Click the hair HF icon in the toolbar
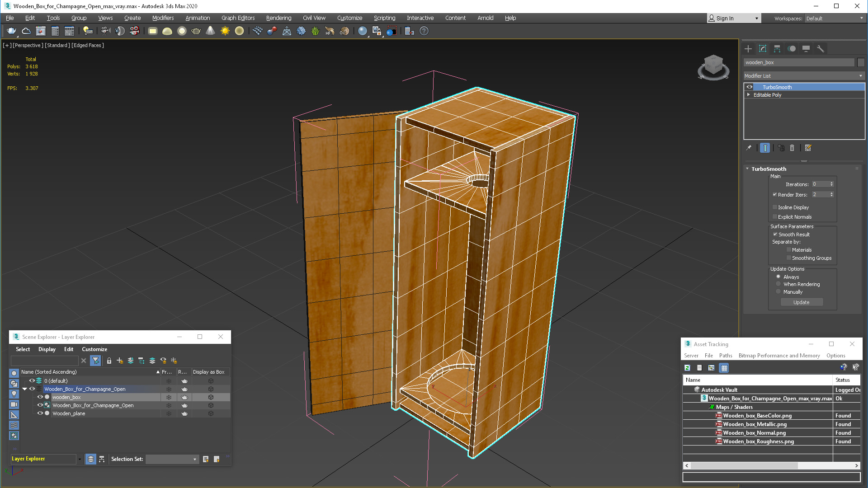 (x=330, y=31)
